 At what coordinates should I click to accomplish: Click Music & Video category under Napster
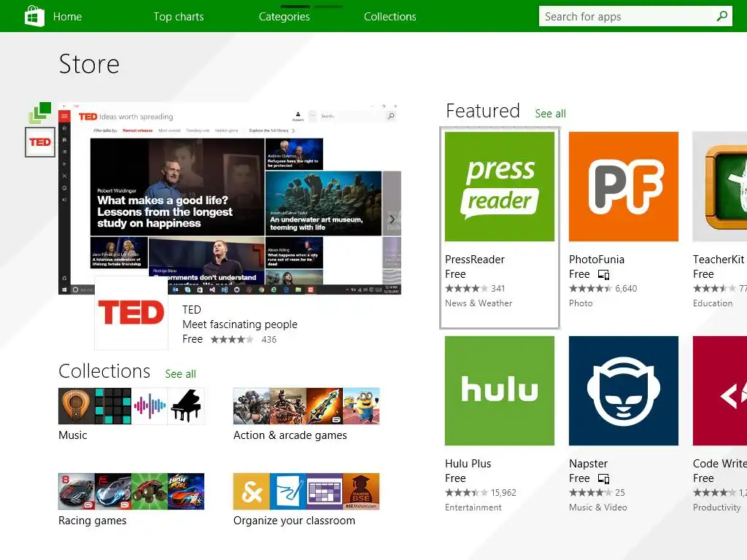point(598,507)
